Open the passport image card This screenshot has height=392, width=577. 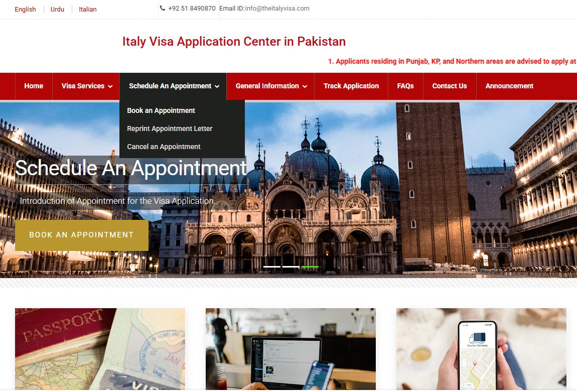100,349
